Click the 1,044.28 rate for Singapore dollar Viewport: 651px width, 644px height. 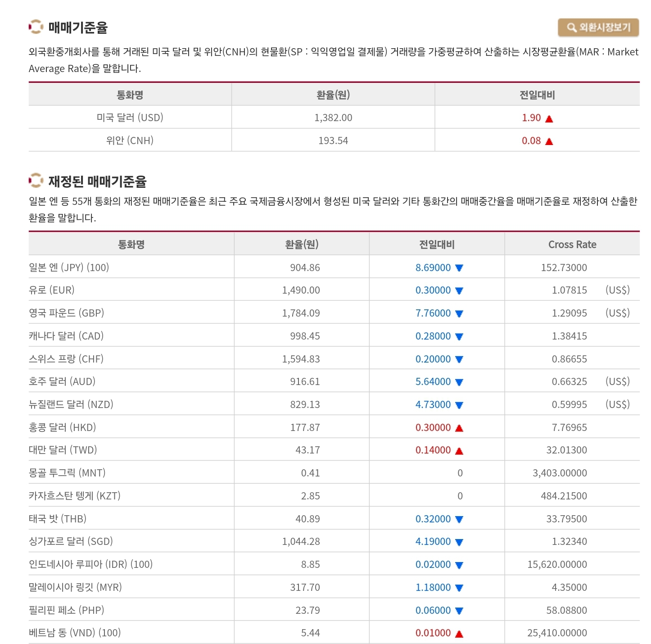(301, 541)
